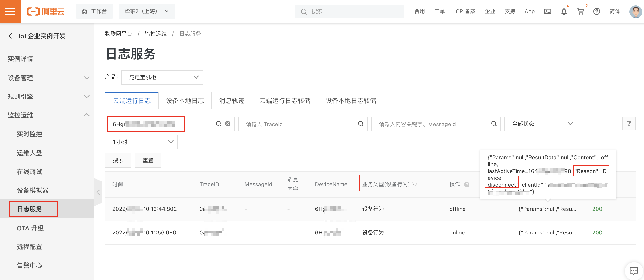This screenshot has height=280, width=644.
Task: Click the back arrow beside IoT企业实例开发
Action: tap(11, 36)
